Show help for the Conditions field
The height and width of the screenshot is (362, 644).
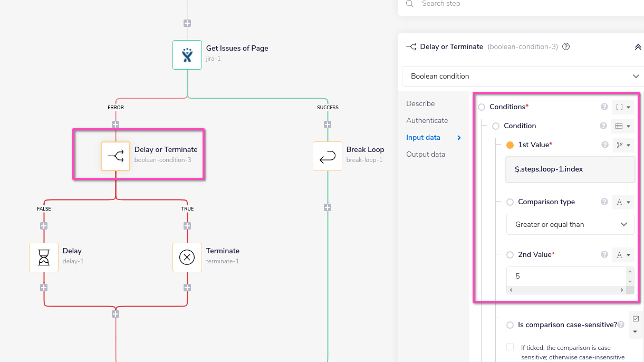click(x=604, y=107)
